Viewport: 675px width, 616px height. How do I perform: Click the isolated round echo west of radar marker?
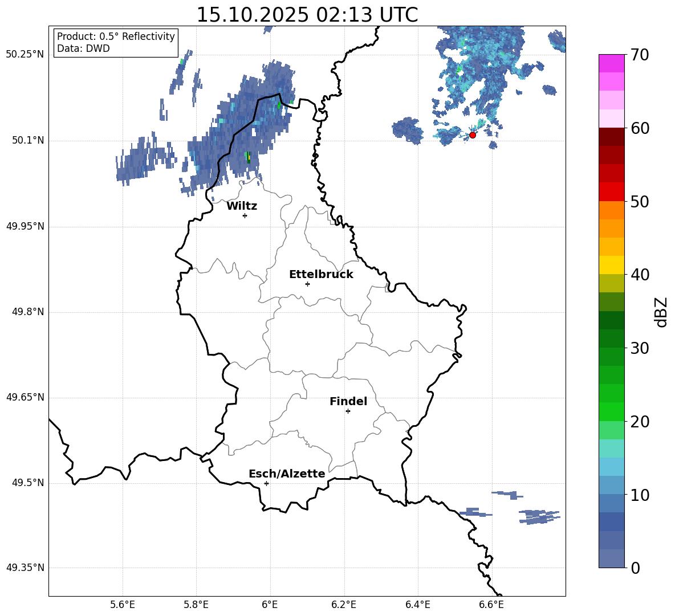coord(407,130)
